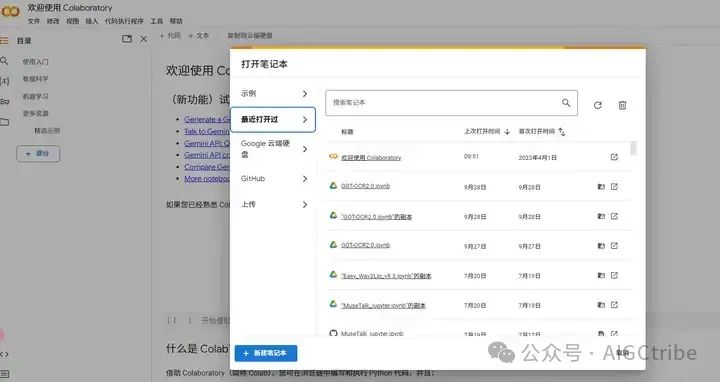The image size is (720, 382).
Task: Select the 上传 tab in the dialog
Action: coord(273,204)
